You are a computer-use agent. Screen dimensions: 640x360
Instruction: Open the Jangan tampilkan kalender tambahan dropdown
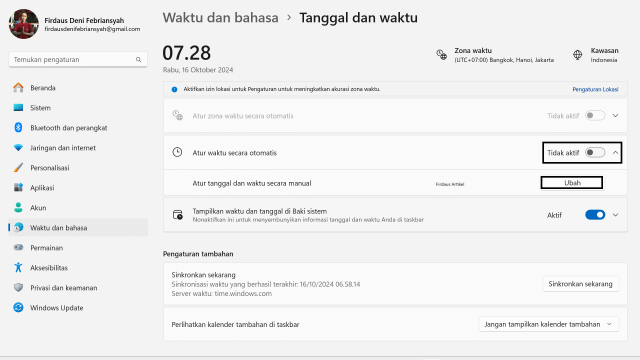(549, 324)
